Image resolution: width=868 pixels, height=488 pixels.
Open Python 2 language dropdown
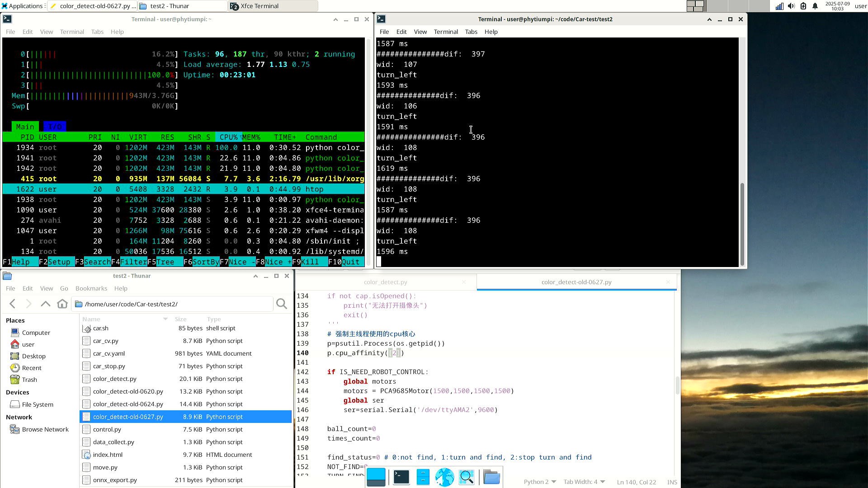point(540,482)
